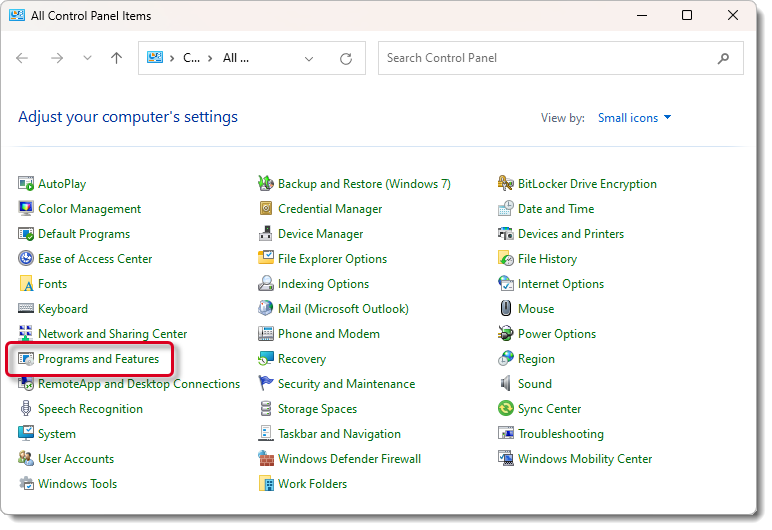Open the Windows Defender Firewall icon

[x=266, y=459]
